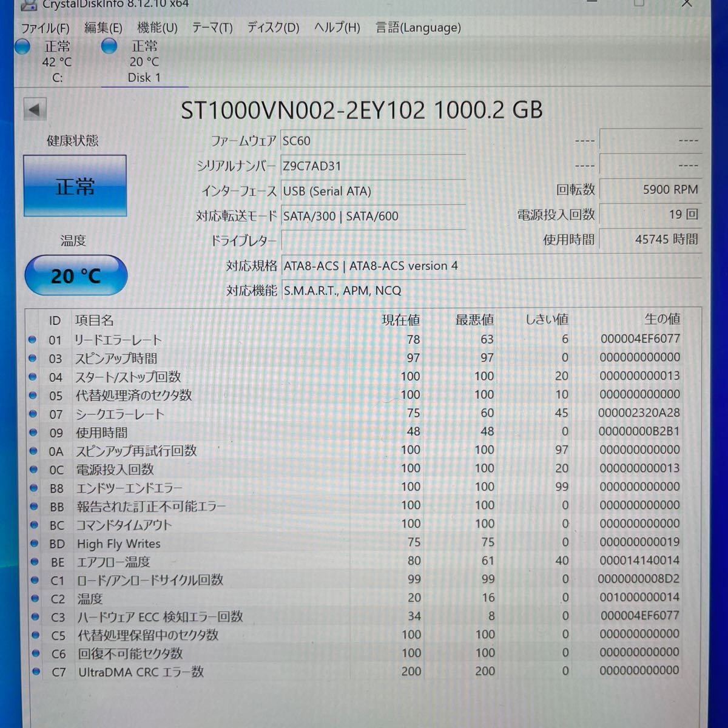Open the 機能(U) menu
The height and width of the screenshot is (728, 728).
[x=157, y=27]
